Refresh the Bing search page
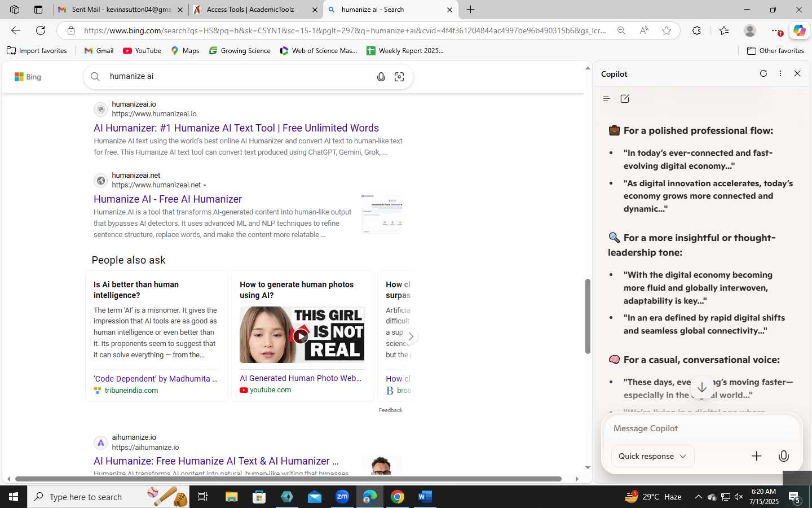The height and width of the screenshot is (508, 812). (x=41, y=30)
